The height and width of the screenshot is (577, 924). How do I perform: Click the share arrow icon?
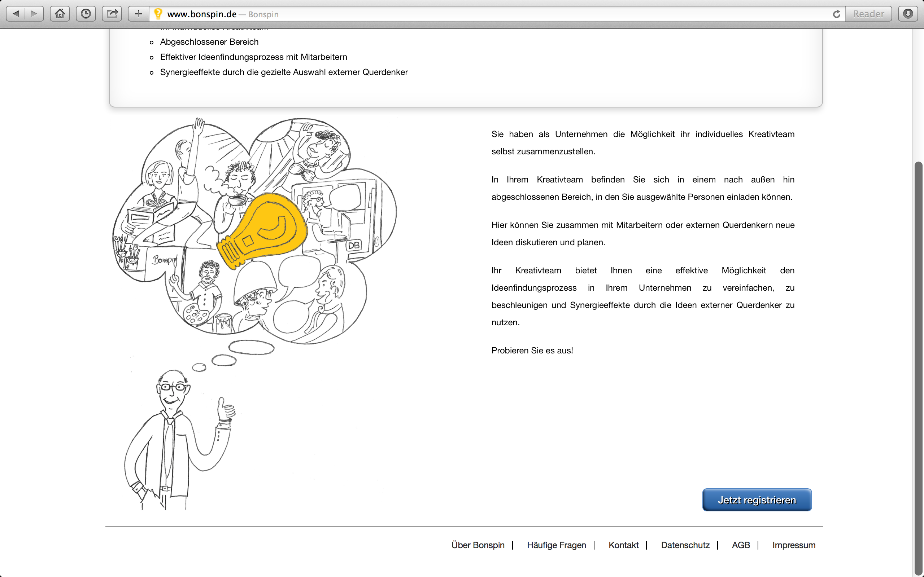click(112, 14)
